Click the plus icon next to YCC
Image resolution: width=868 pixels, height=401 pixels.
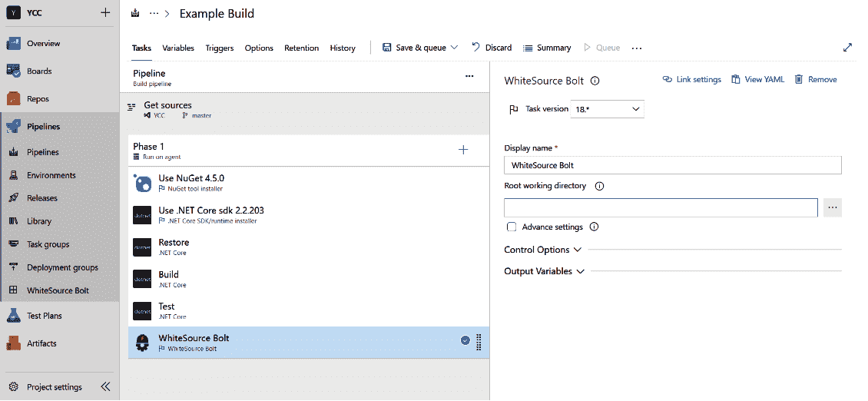(105, 13)
